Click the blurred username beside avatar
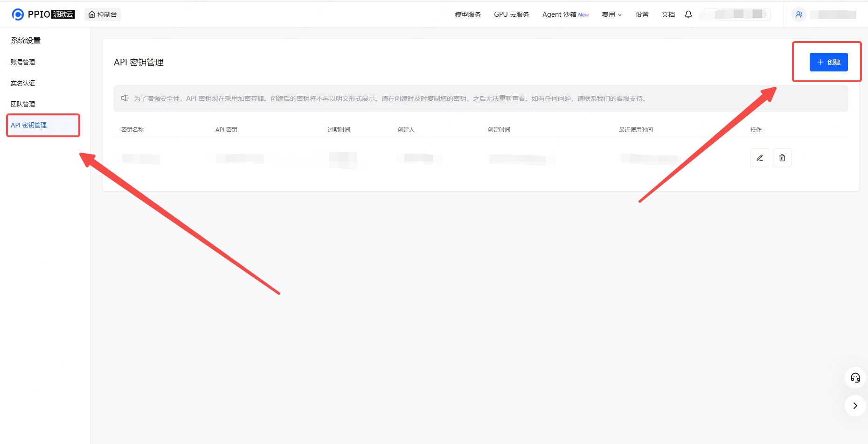Viewport: 868px width, 444px height. 833,14
